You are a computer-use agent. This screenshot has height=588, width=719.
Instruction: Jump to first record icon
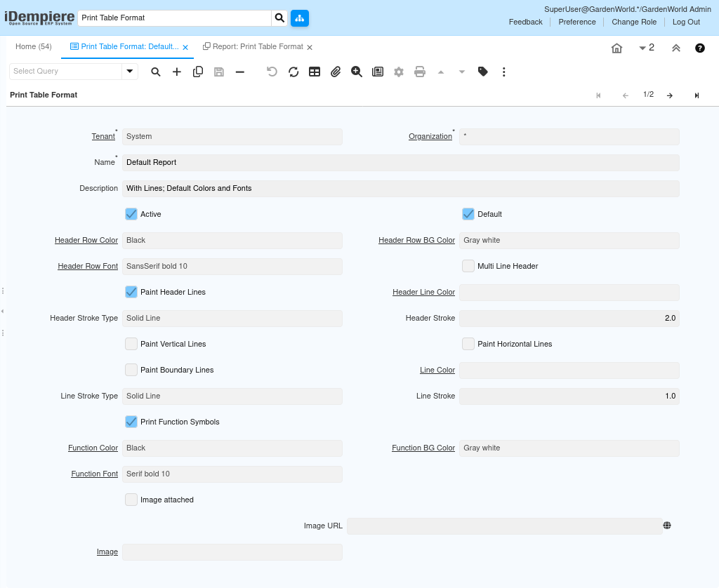(598, 95)
